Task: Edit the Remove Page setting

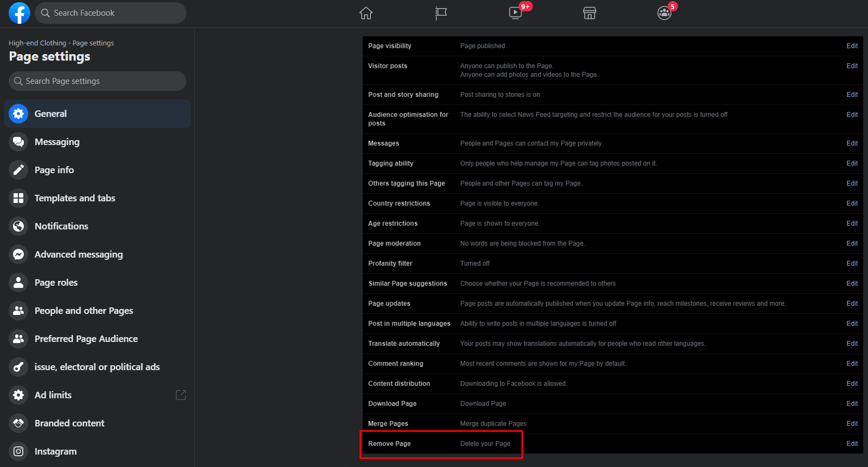Action: [852, 444]
